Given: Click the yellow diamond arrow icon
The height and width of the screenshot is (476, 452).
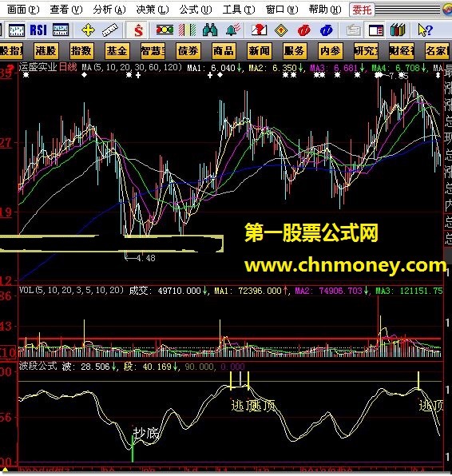Looking at the screenshot, I should click(281, 30).
